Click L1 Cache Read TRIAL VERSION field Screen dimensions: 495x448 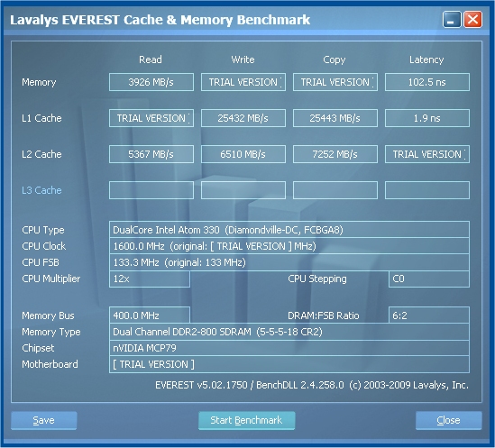pyautogui.click(x=151, y=118)
